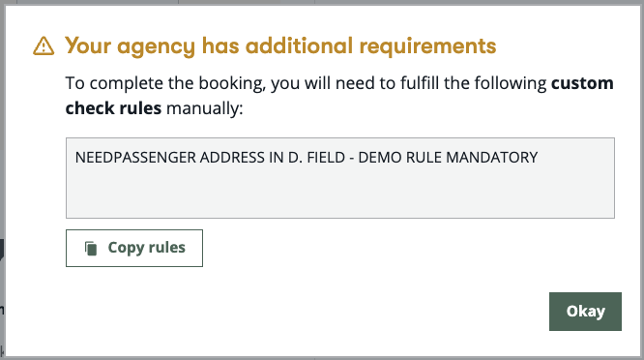Image resolution: width=644 pixels, height=360 pixels.
Task: Click the word 'booking' in the description
Action: tap(232, 83)
